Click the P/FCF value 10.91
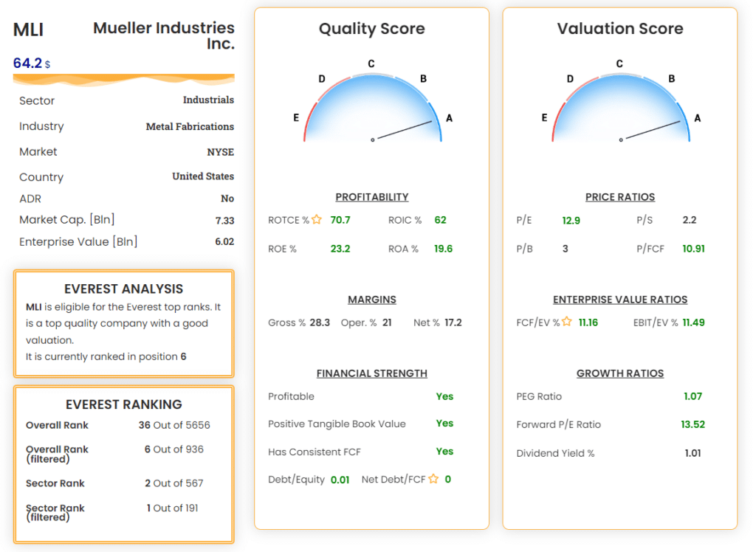Screen dimensions: 756x552 pyautogui.click(x=693, y=249)
